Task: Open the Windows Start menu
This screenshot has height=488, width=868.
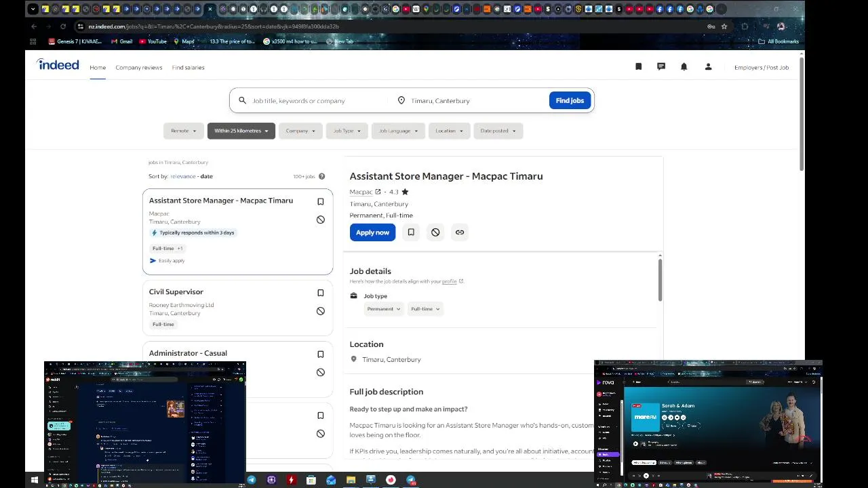Action: tap(34, 480)
